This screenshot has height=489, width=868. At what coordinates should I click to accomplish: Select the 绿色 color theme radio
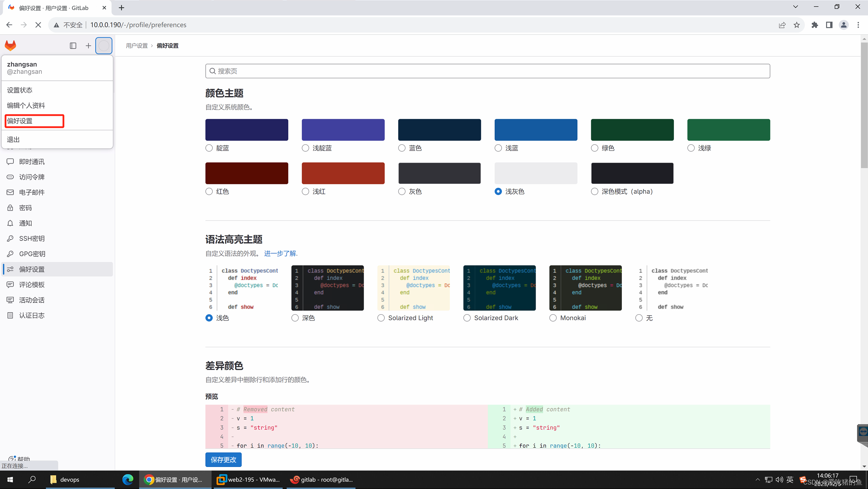(595, 148)
